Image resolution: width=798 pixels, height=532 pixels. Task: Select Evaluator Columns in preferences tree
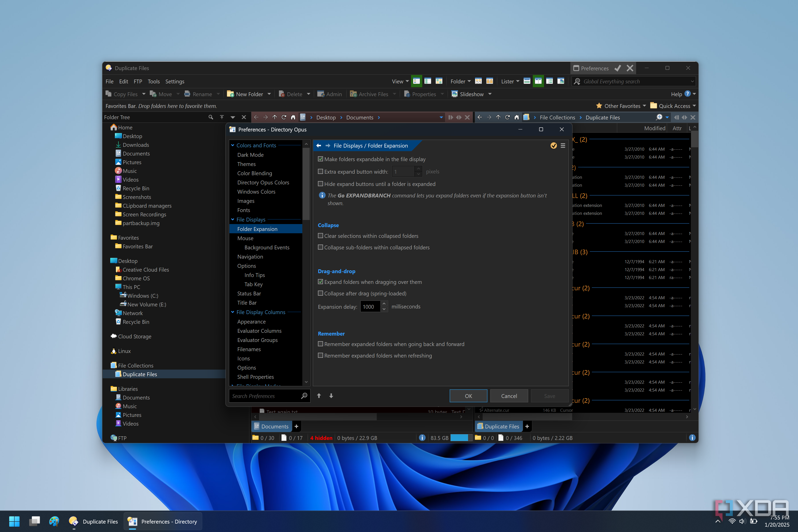point(259,331)
